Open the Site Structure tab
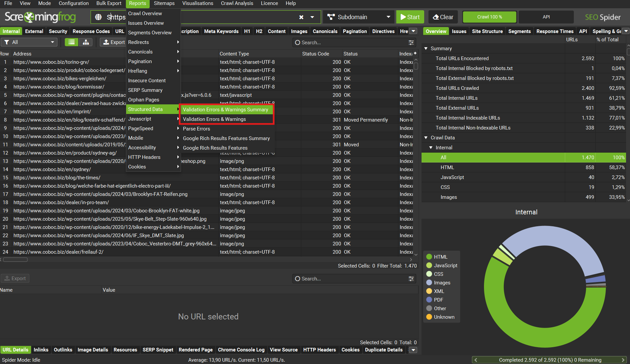 (x=487, y=31)
